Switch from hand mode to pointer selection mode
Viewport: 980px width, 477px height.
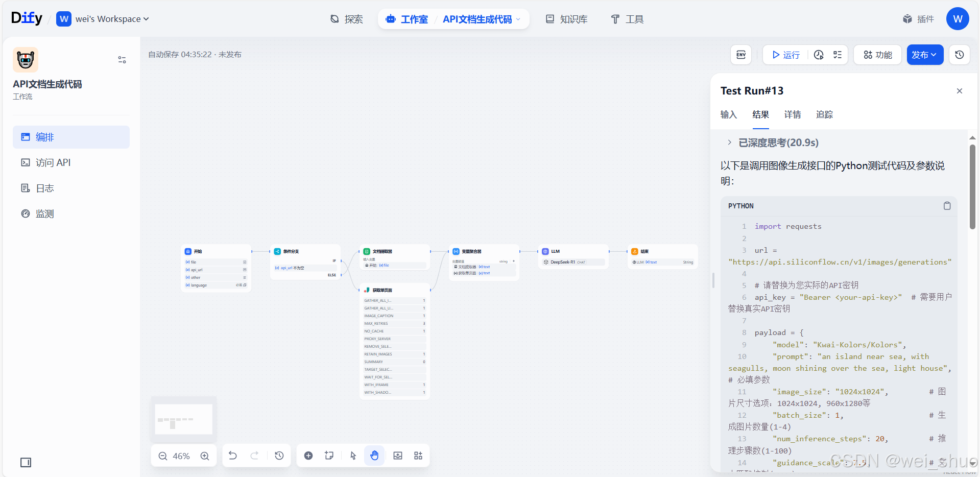(x=352, y=455)
